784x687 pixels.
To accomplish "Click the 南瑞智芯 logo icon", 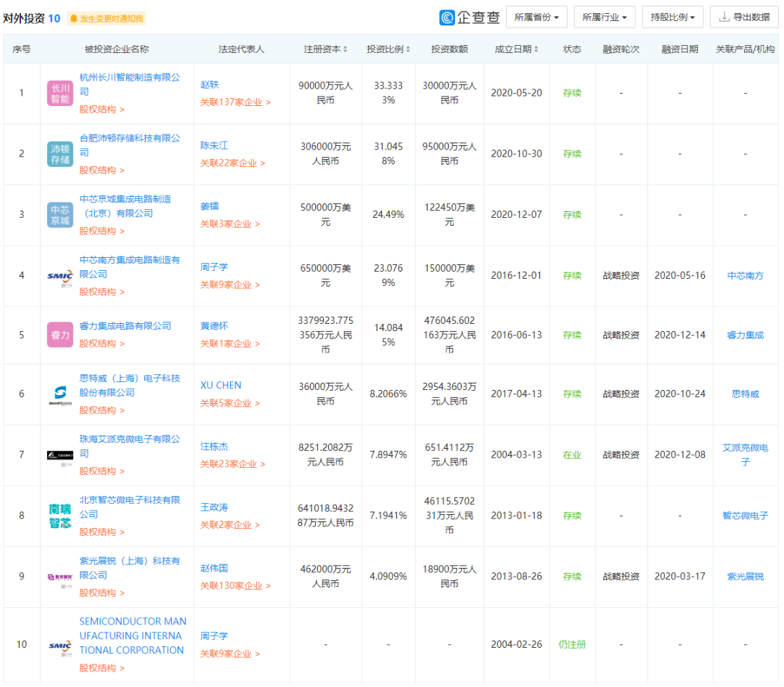I will tap(60, 516).
